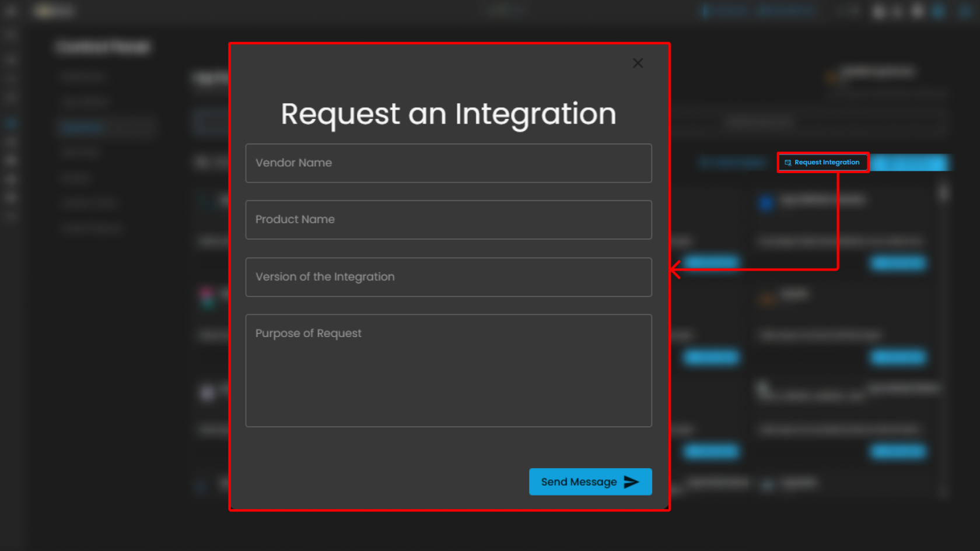
Task: Click the pink and green icon left of dialog
Action: coord(207,297)
